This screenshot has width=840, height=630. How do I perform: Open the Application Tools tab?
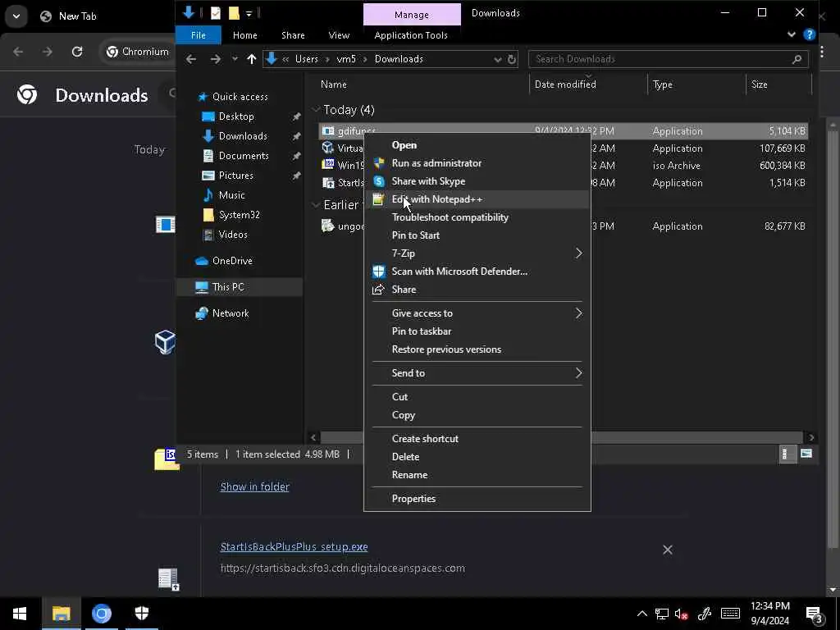pos(411,35)
